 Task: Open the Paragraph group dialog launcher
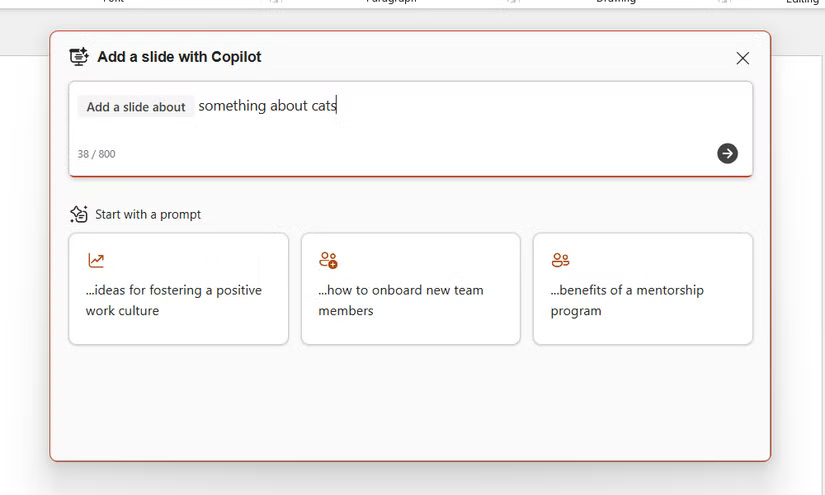[512, 3]
